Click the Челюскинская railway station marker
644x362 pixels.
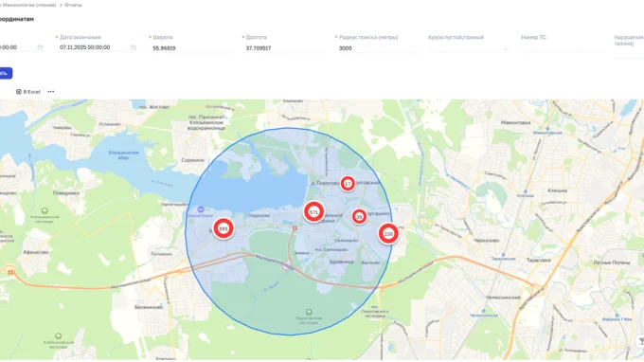tap(483, 311)
